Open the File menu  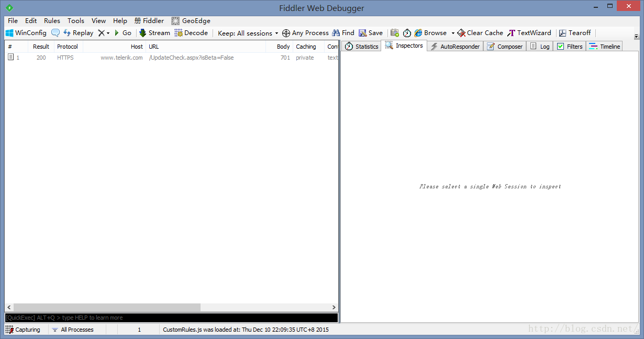click(x=13, y=21)
